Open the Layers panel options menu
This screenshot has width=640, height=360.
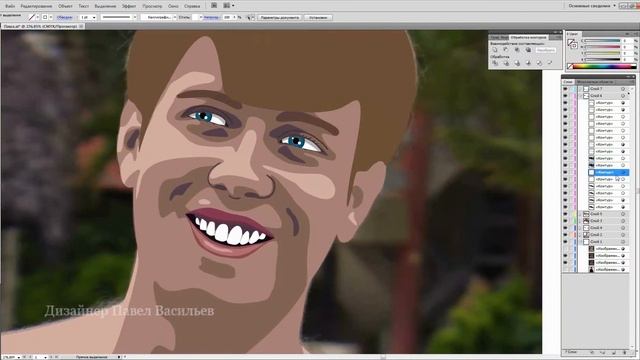pos(631,82)
